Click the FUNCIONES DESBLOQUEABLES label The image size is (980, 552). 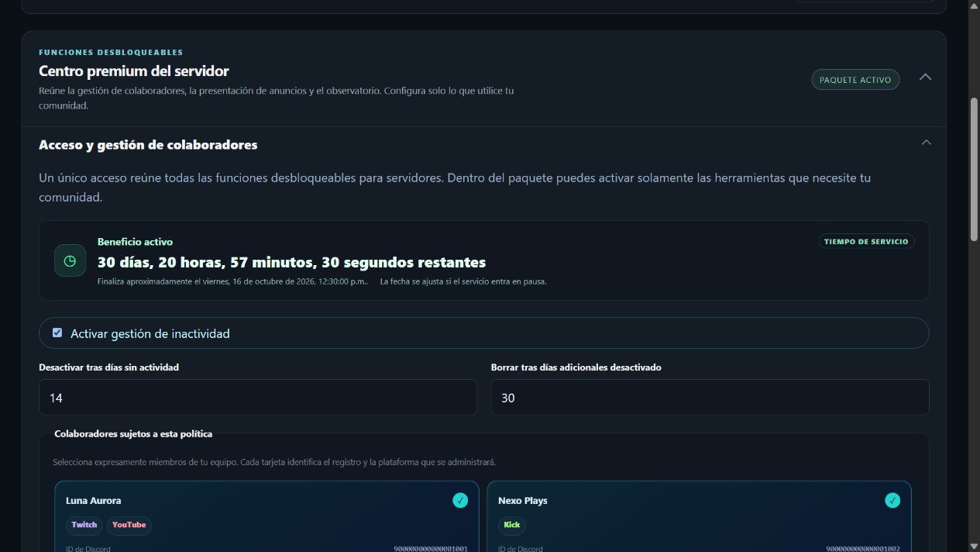click(x=111, y=53)
